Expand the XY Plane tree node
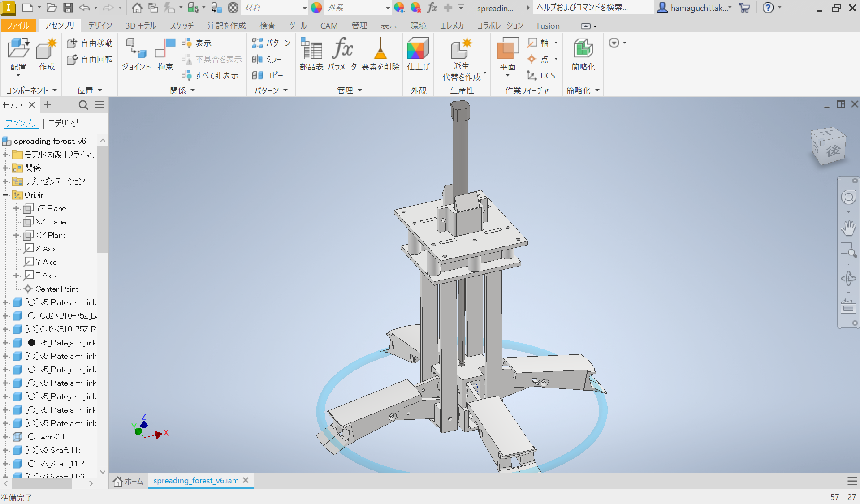The height and width of the screenshot is (504, 860). click(x=16, y=235)
